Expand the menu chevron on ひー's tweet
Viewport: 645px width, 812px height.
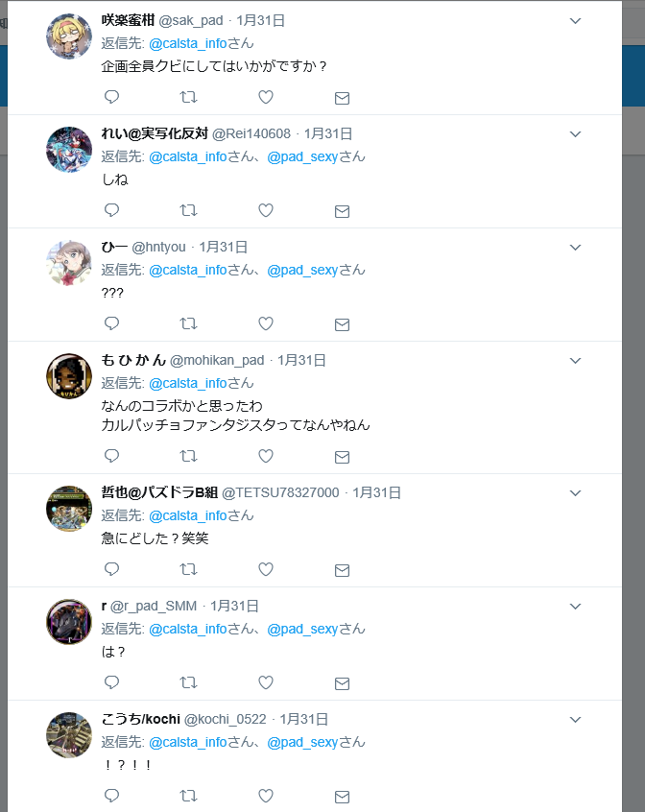point(576,248)
